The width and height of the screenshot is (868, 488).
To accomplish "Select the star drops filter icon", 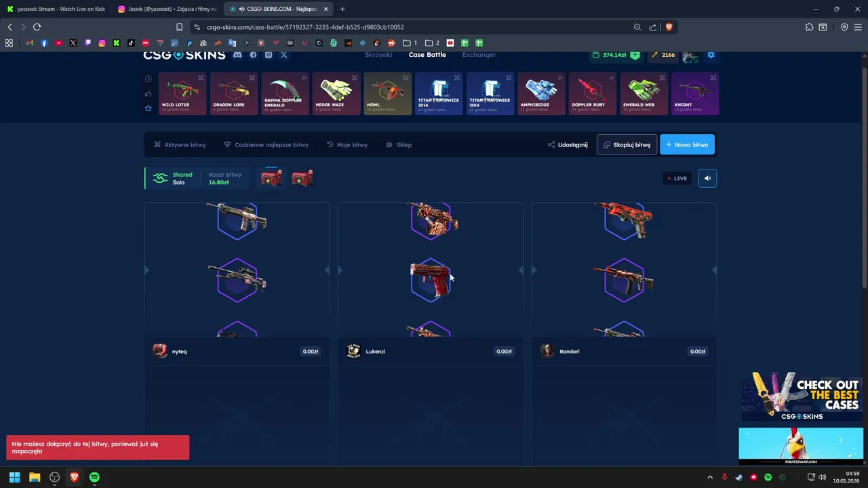I will click(x=148, y=108).
